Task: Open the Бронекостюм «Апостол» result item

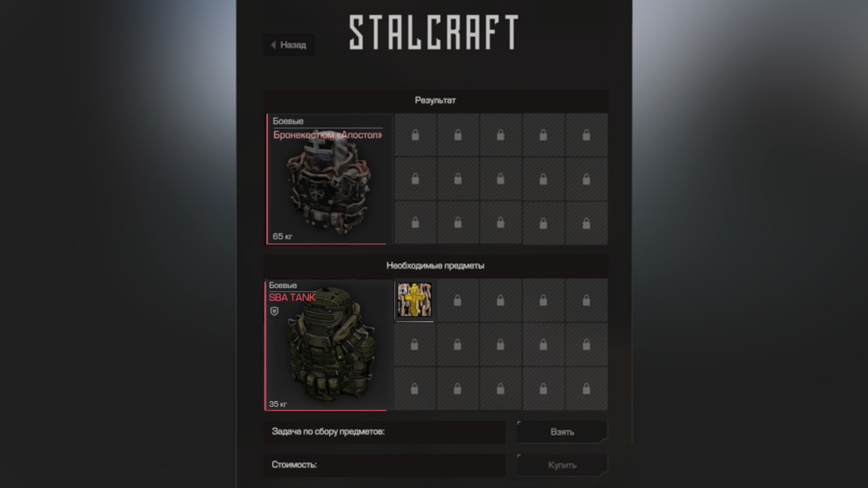Action: 329,179
